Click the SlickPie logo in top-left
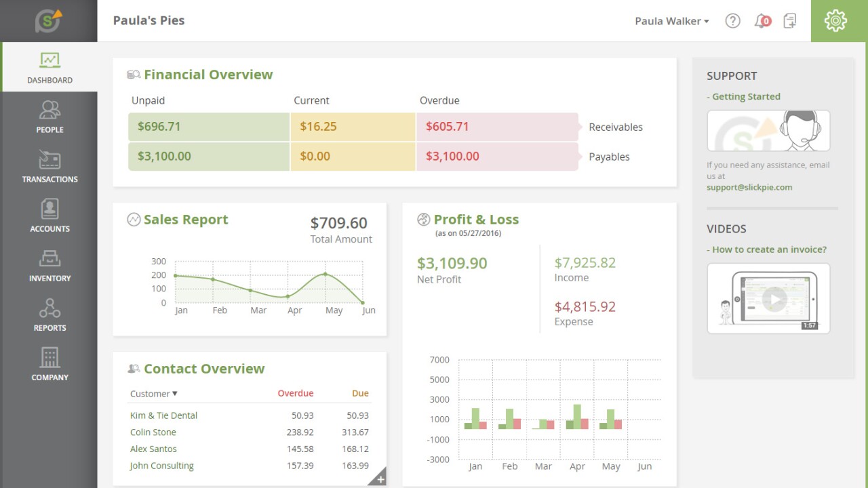Viewport: 868px width, 488px height. pos(48,21)
